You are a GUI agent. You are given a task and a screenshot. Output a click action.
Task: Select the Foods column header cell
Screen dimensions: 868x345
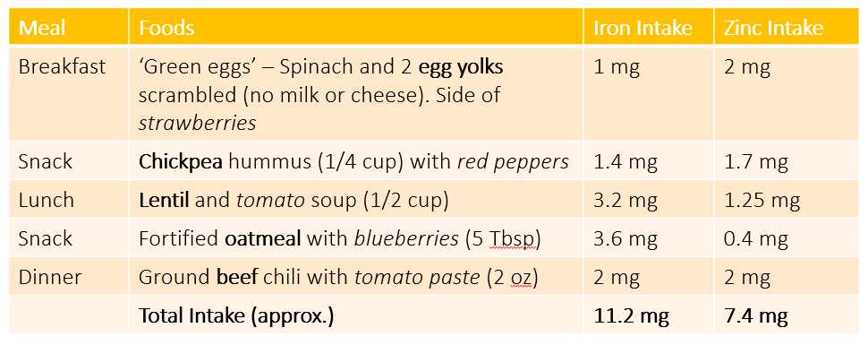click(x=356, y=27)
